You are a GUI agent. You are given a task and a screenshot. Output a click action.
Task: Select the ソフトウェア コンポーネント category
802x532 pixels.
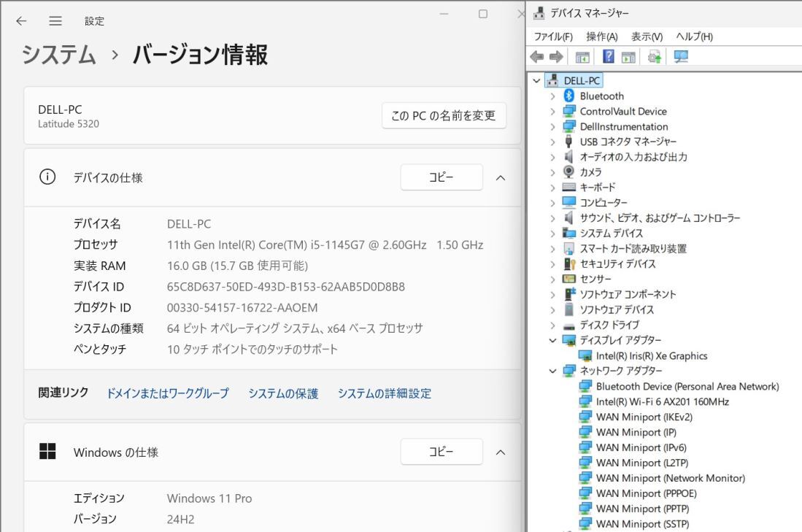tap(628, 294)
